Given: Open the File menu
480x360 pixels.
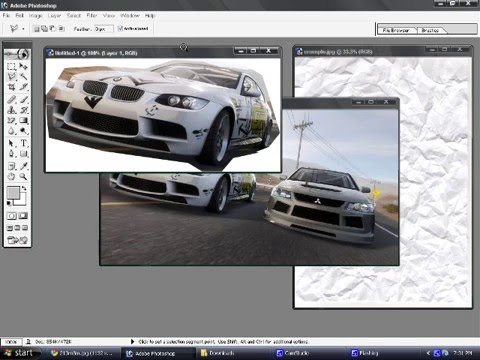Looking at the screenshot, I should (x=6, y=16).
